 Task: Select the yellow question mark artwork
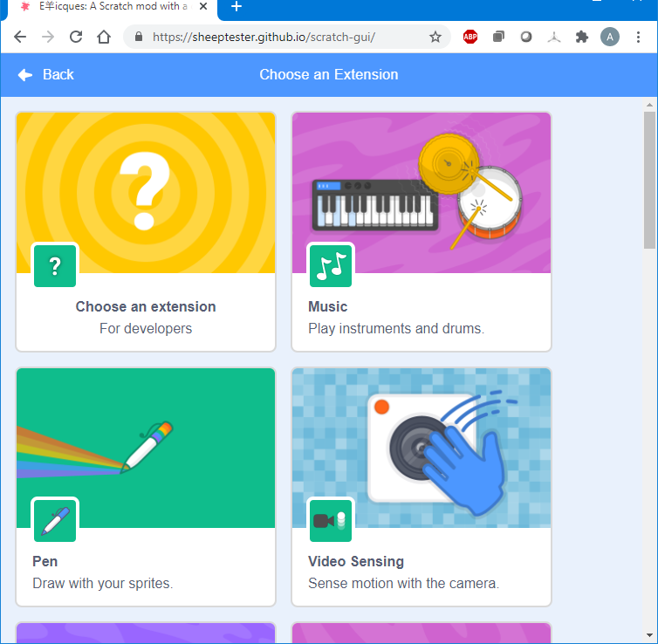tap(146, 193)
